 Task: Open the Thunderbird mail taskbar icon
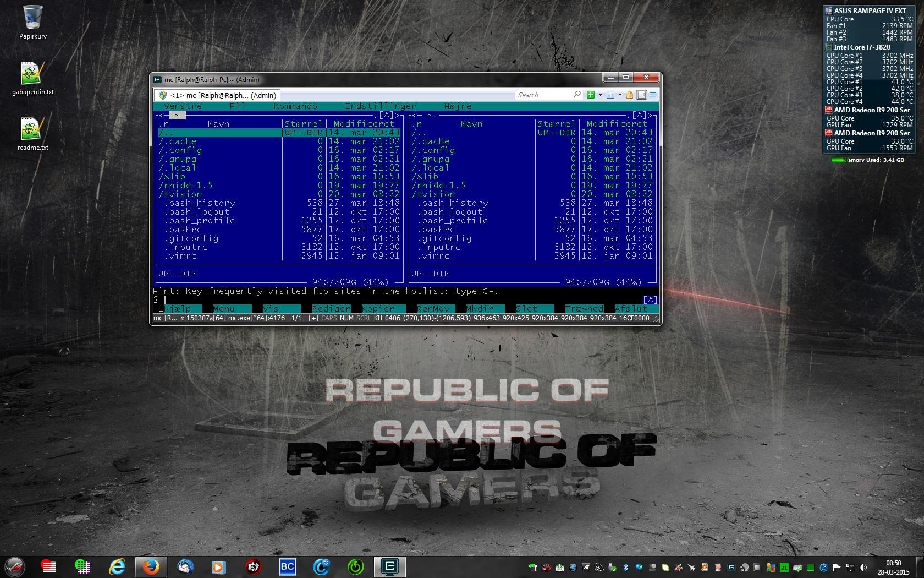185,566
